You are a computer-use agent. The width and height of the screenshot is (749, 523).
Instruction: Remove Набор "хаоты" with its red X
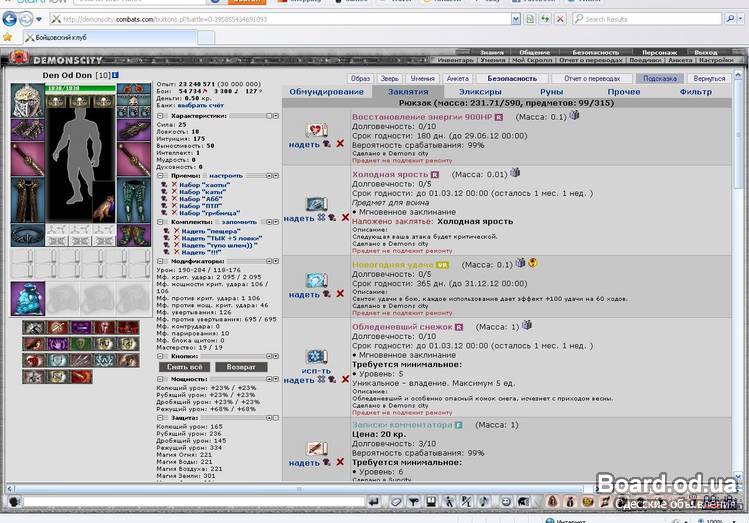tap(174, 184)
